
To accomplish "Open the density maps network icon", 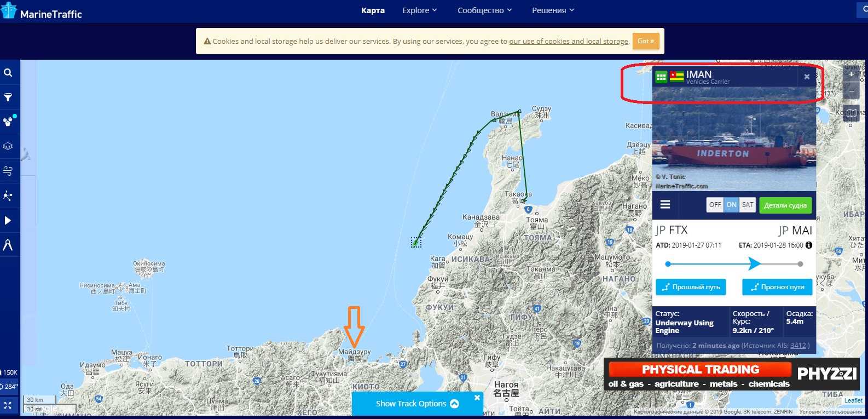I will (8, 196).
